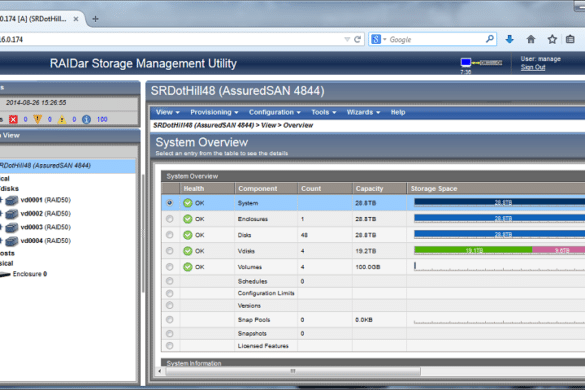Open a new browser tab with plus

point(96,19)
